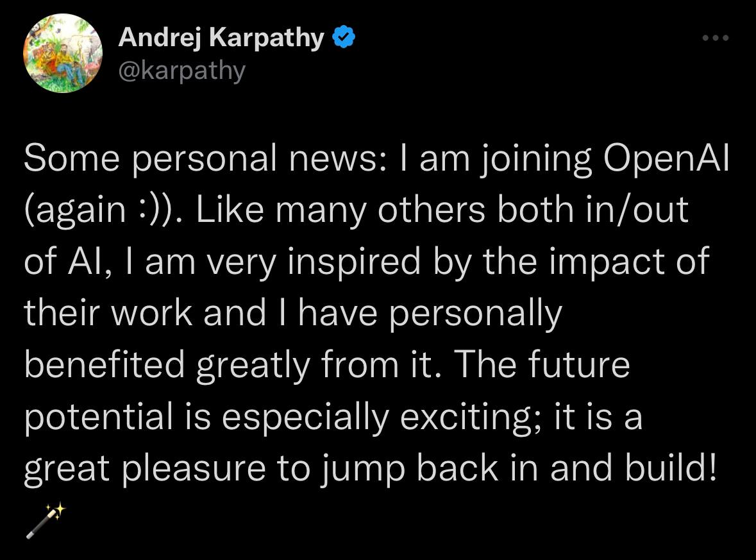Click the blue verified checkmark badge
This screenshot has width=756, height=560.
pyautogui.click(x=344, y=39)
